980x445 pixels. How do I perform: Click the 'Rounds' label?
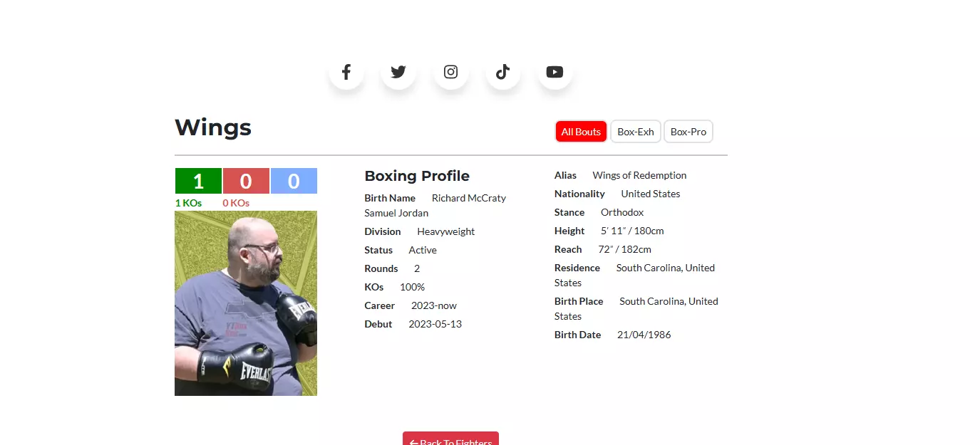pos(381,268)
